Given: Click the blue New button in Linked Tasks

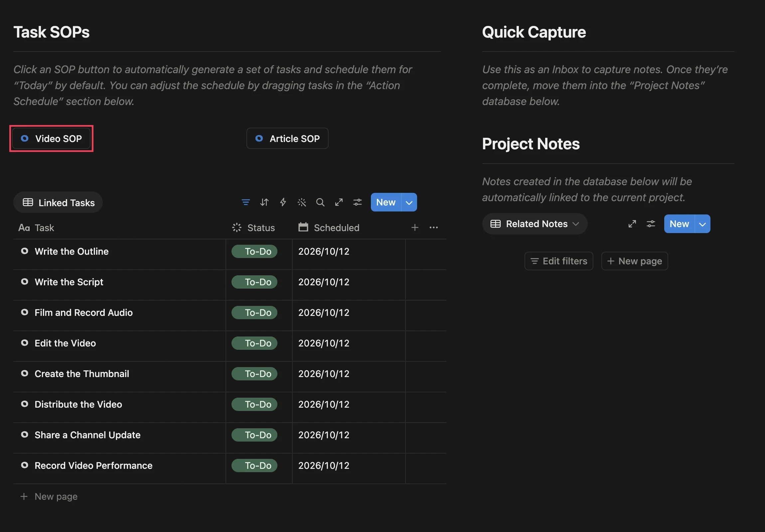Looking at the screenshot, I should (386, 202).
